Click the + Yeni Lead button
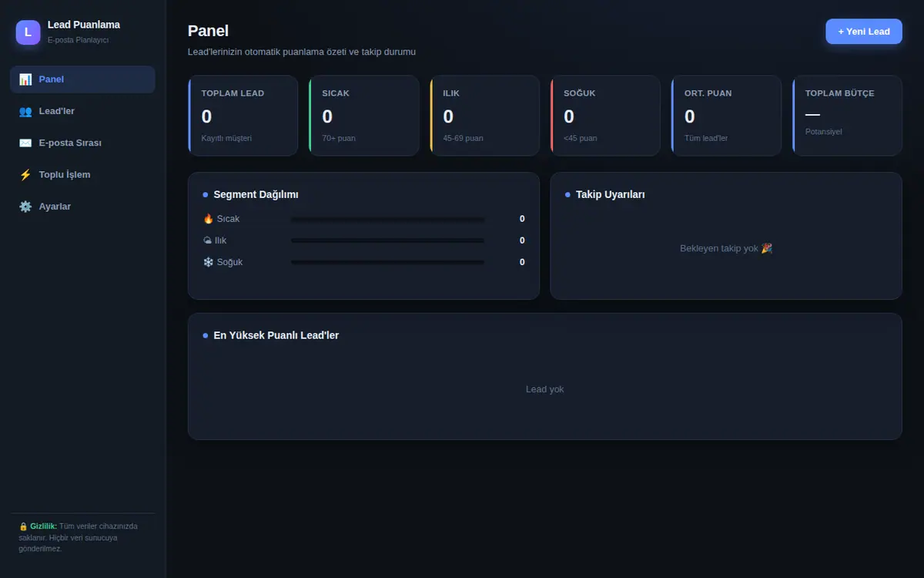The image size is (924, 578). [864, 32]
